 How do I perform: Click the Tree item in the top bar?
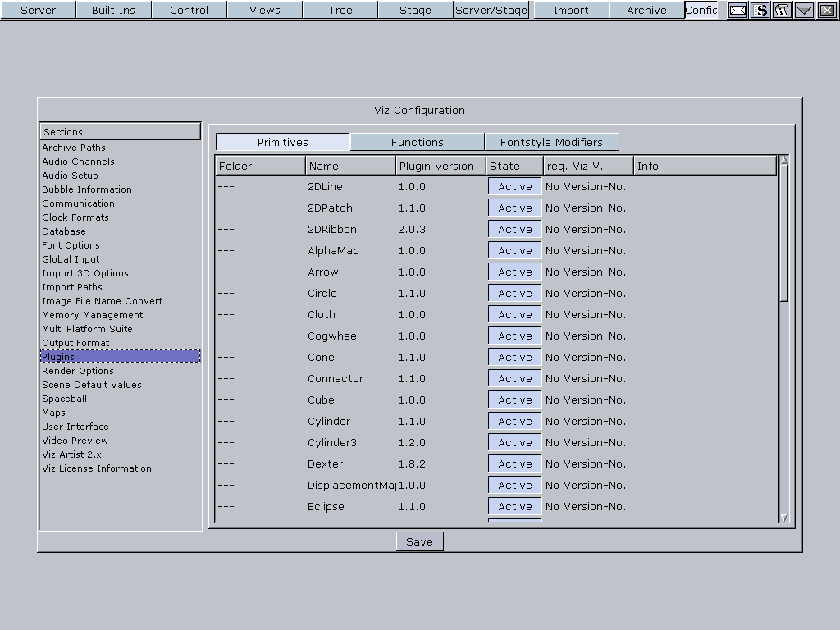(340, 11)
